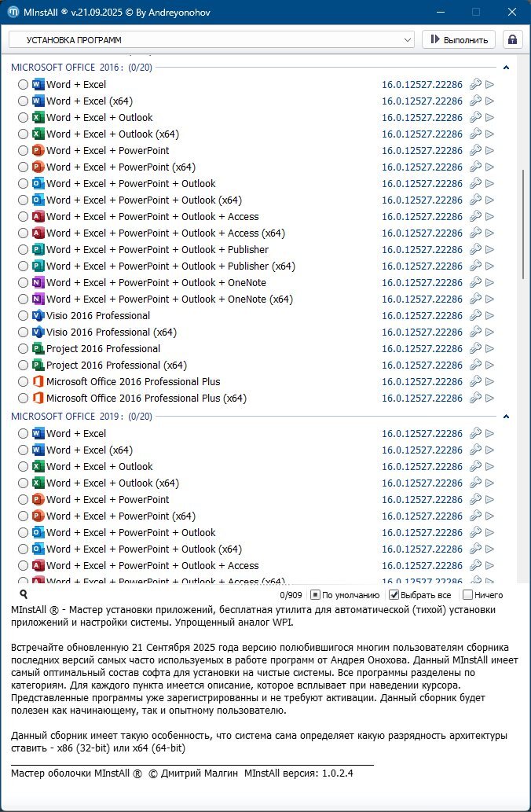Click the key icon for Office 2019 Word + Excel + Outlook

pyautogui.click(x=474, y=467)
